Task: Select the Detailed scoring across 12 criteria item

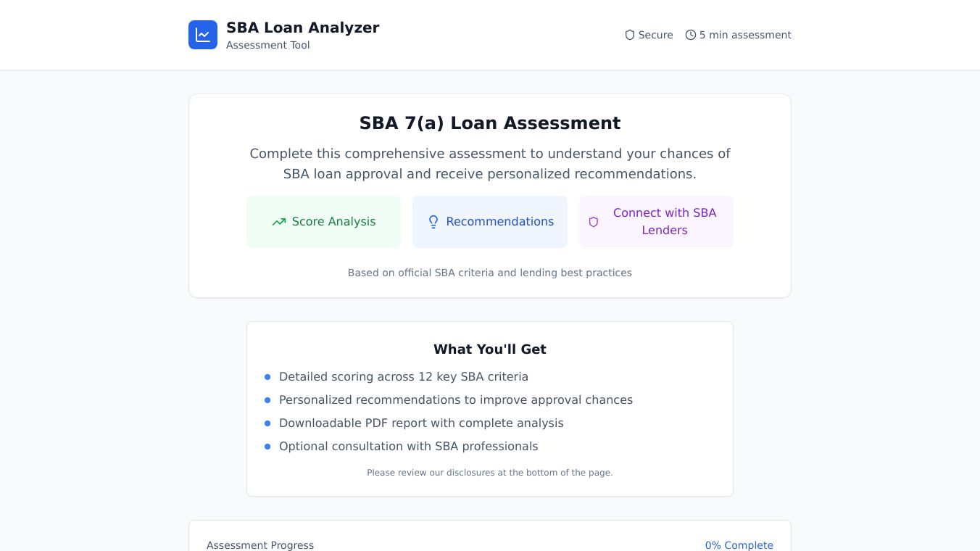Action: tap(403, 377)
